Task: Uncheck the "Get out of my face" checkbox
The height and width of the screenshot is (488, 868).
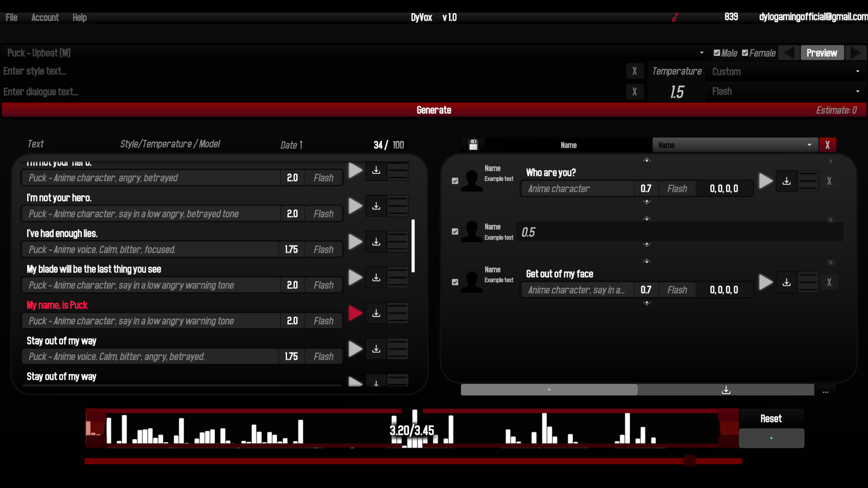Action: pyautogui.click(x=455, y=282)
